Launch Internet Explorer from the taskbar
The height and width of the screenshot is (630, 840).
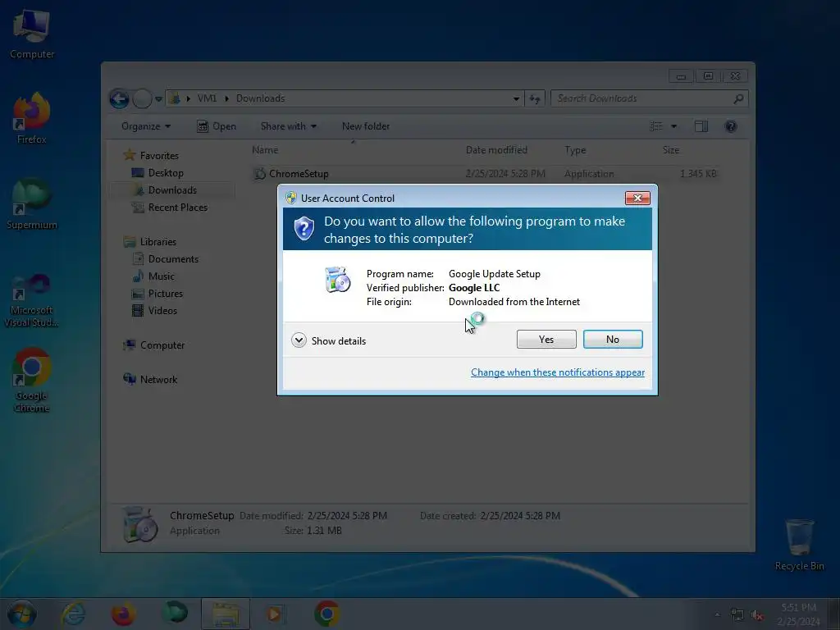(x=73, y=614)
